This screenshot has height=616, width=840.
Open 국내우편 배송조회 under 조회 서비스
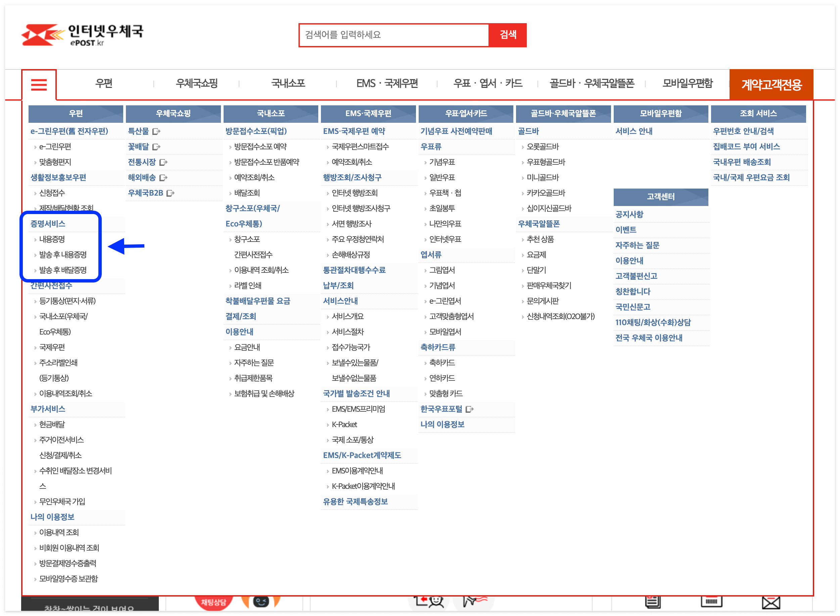[742, 162]
